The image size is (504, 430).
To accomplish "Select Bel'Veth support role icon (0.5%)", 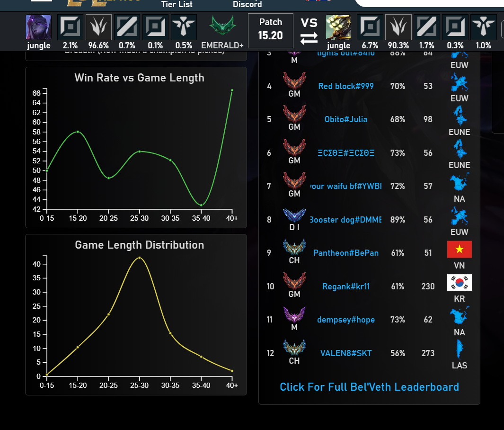I will point(184,27).
